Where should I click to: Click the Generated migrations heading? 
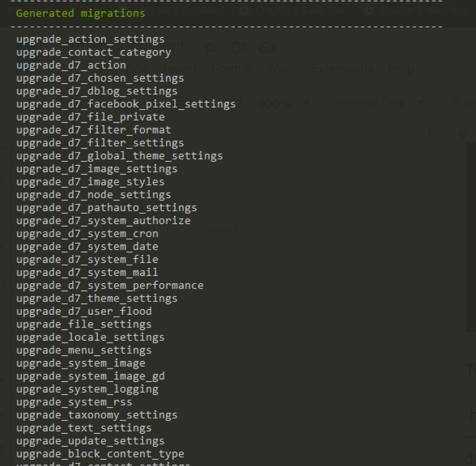click(80, 13)
